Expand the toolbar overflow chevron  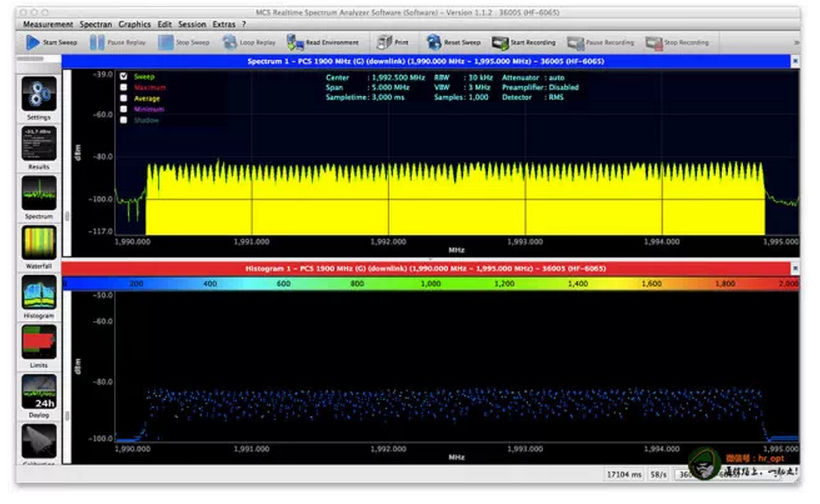(x=796, y=43)
